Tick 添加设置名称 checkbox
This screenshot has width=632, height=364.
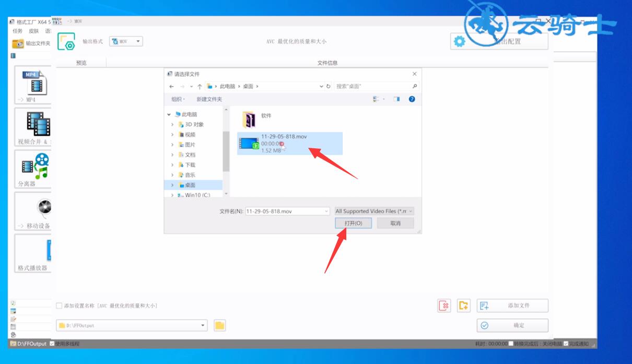(59, 306)
